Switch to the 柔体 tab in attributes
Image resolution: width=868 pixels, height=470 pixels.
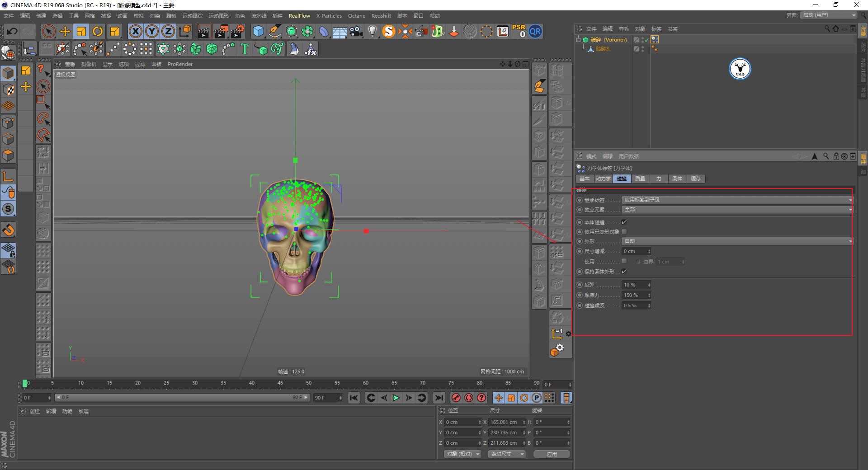[x=677, y=179]
